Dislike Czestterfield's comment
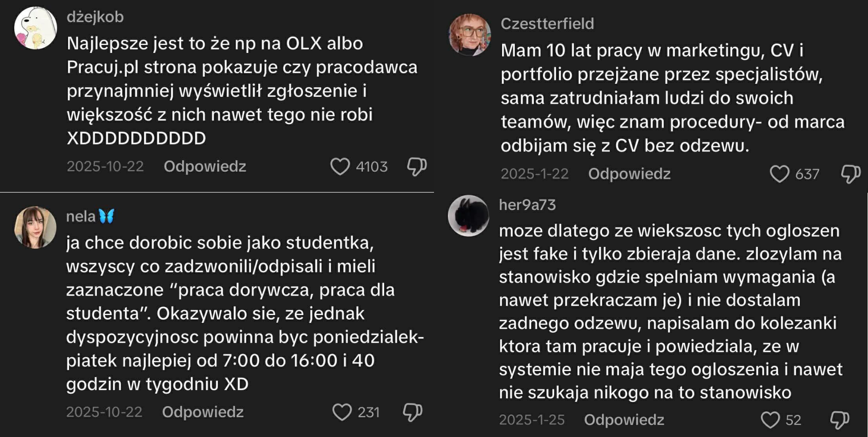 coord(851,174)
